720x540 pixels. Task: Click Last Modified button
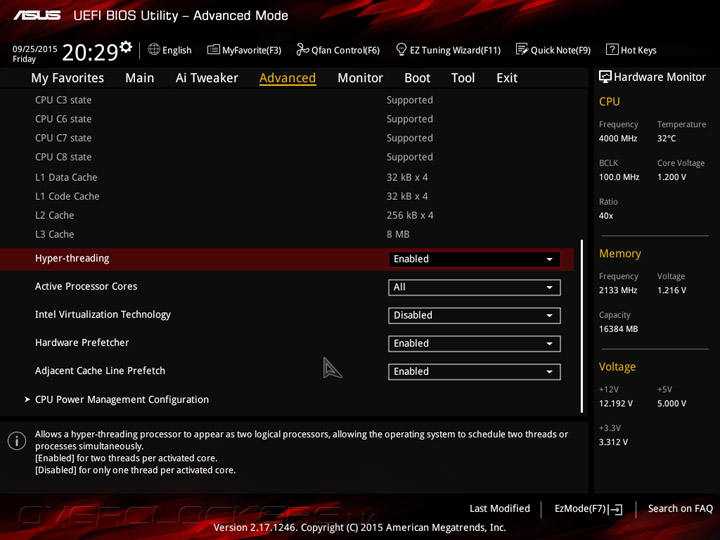(500, 508)
